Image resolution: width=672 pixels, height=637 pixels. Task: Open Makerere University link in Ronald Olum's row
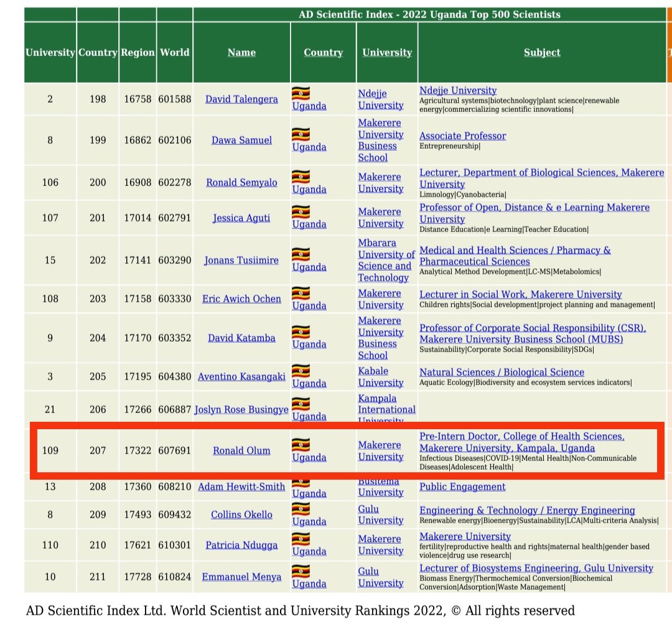click(x=381, y=450)
